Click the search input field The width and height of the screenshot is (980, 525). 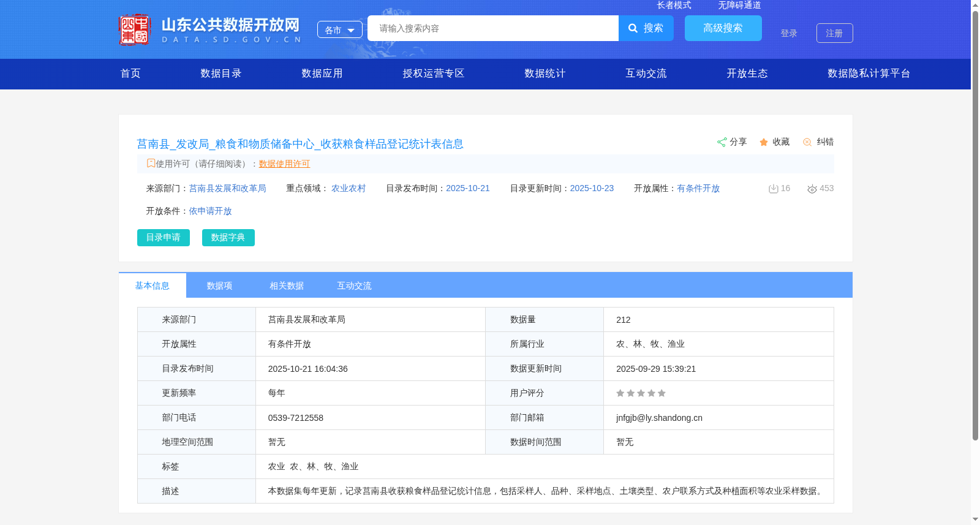pyautogui.click(x=493, y=28)
